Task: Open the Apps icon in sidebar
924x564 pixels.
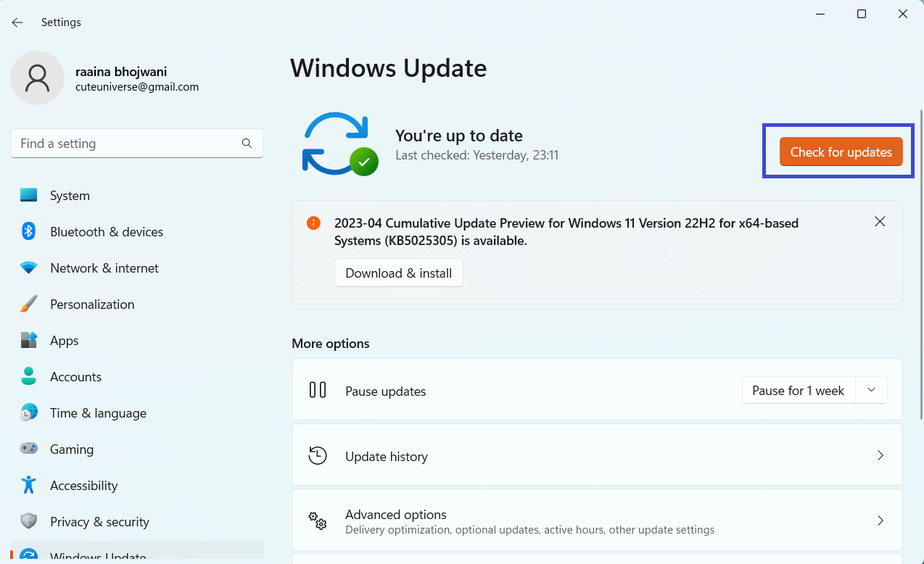Action: click(x=28, y=341)
